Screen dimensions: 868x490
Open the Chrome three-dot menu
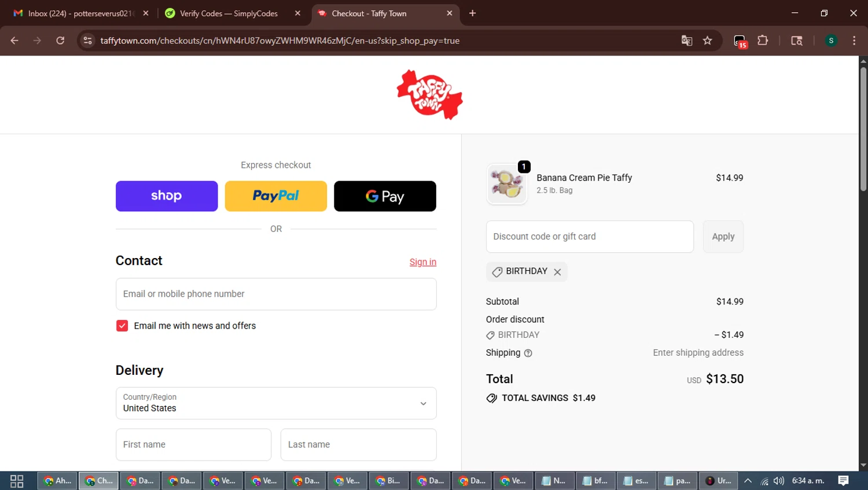pyautogui.click(x=854, y=40)
